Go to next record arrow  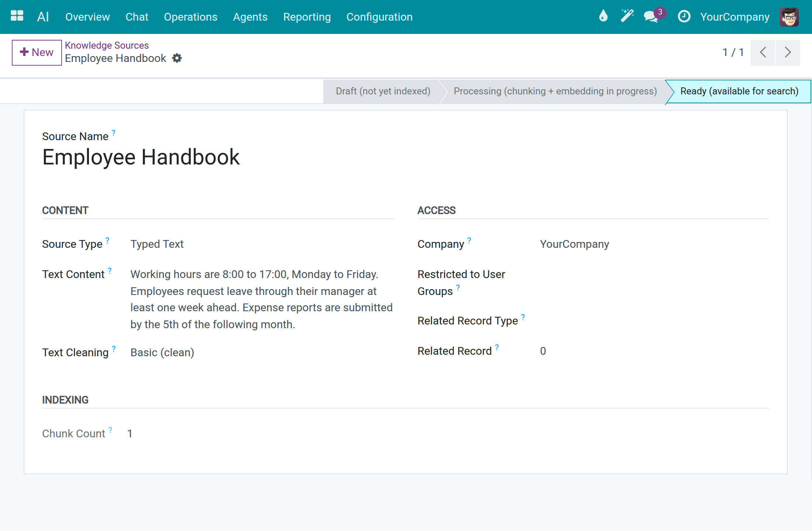[x=788, y=52]
